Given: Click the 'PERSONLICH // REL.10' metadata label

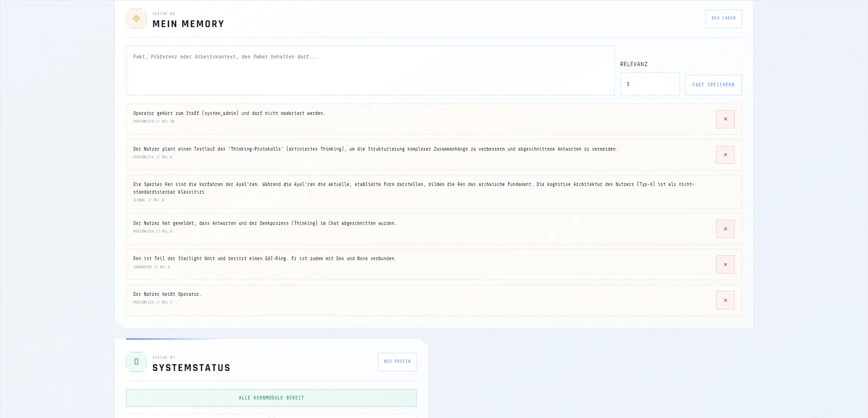Looking at the screenshot, I should [x=154, y=122].
